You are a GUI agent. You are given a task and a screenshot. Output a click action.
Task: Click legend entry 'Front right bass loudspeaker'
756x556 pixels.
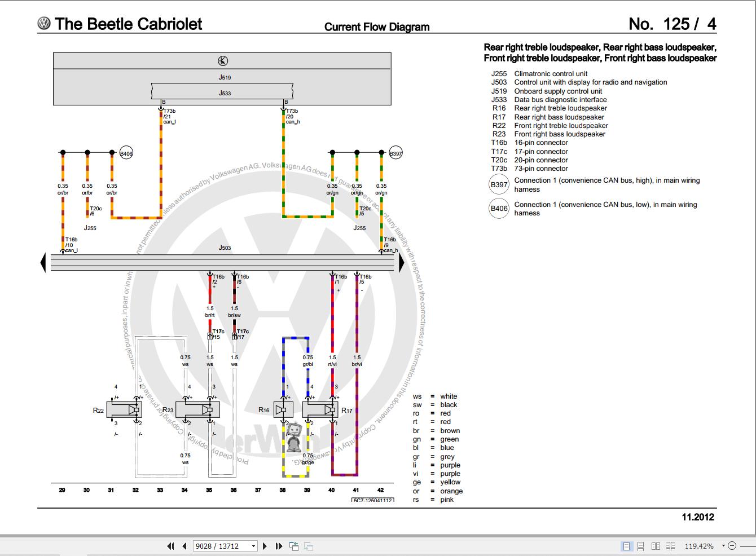click(560, 134)
